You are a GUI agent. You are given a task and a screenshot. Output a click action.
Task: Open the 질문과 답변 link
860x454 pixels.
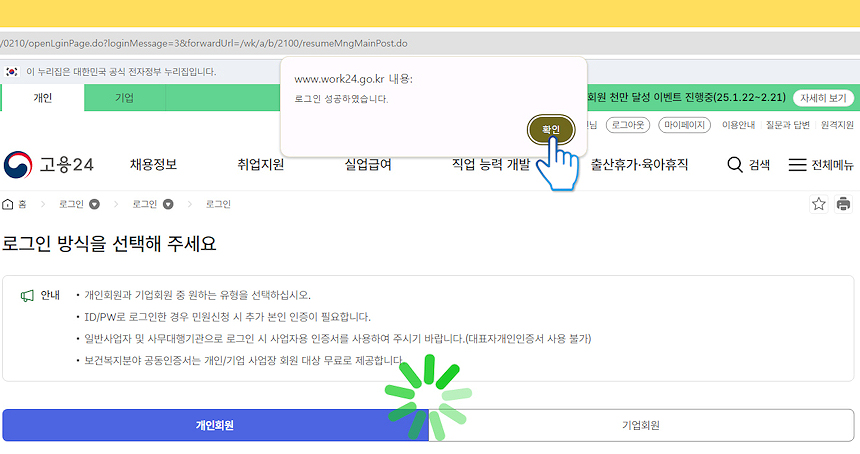[788, 125]
